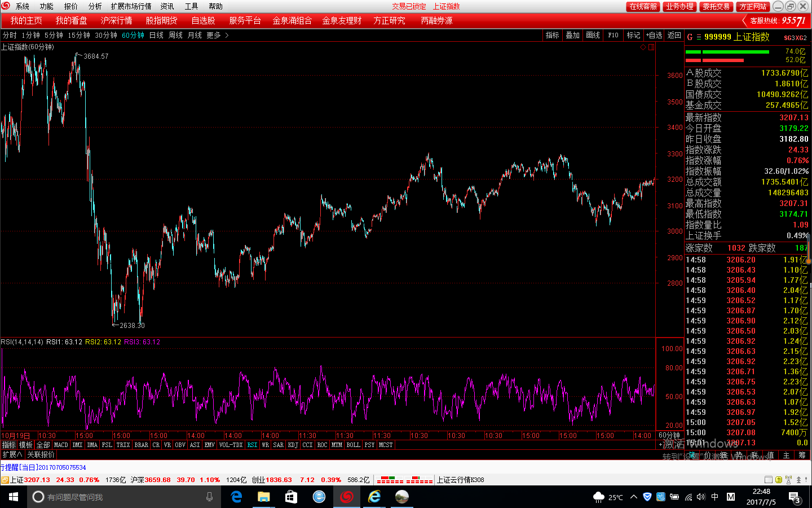Click the list window icon in status bar
Screen dimensions: 812x508
coord(768,480)
